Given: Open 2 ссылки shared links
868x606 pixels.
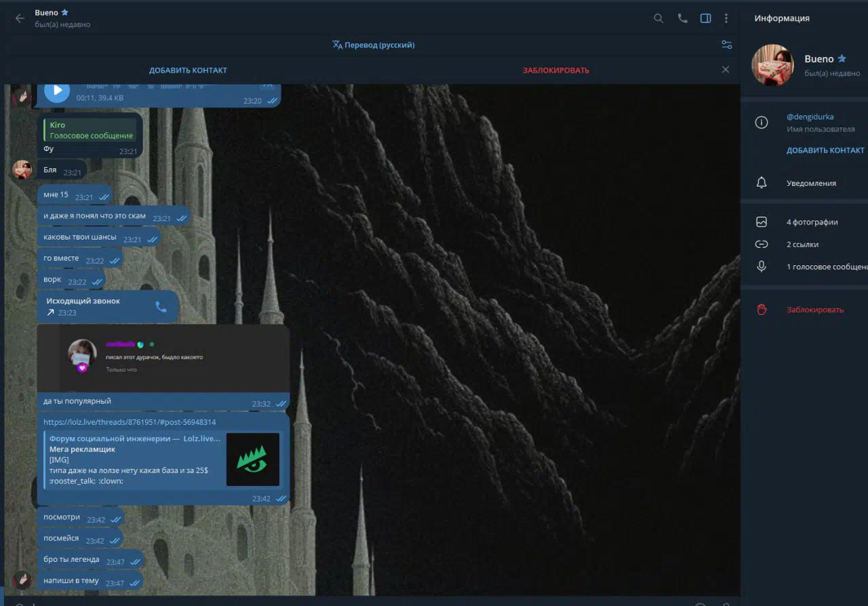Looking at the screenshot, I should pos(802,244).
